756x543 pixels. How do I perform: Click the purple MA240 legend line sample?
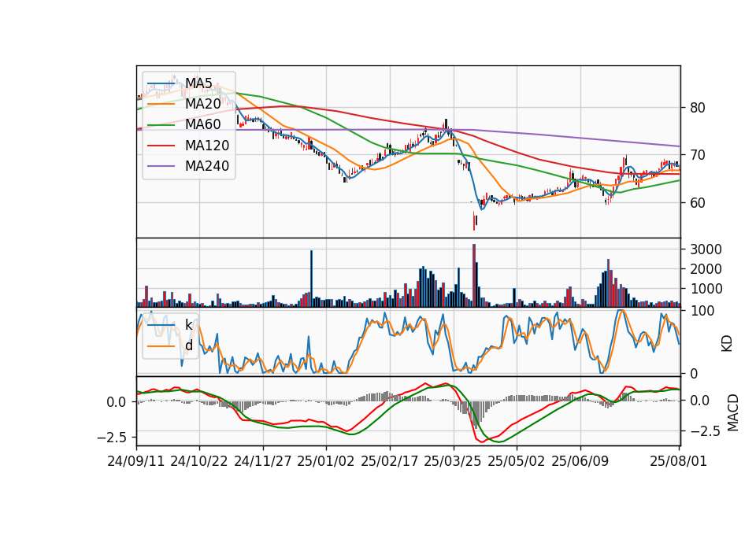[x=161, y=166]
